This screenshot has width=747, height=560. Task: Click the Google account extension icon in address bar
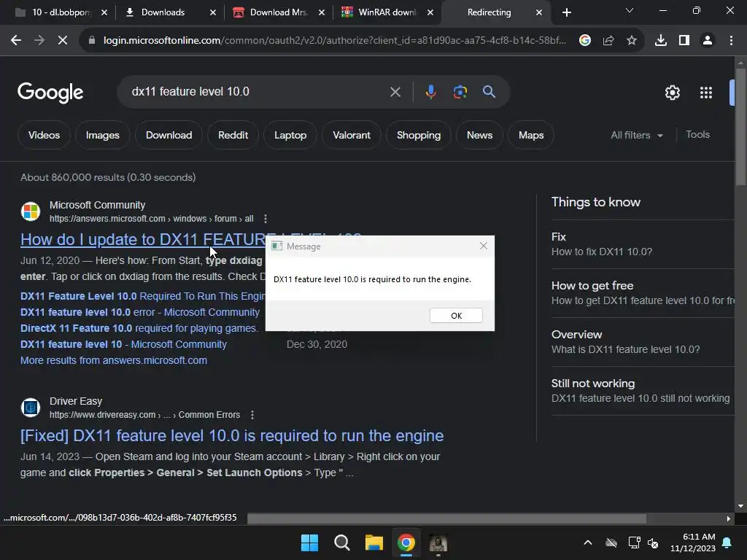585,41
